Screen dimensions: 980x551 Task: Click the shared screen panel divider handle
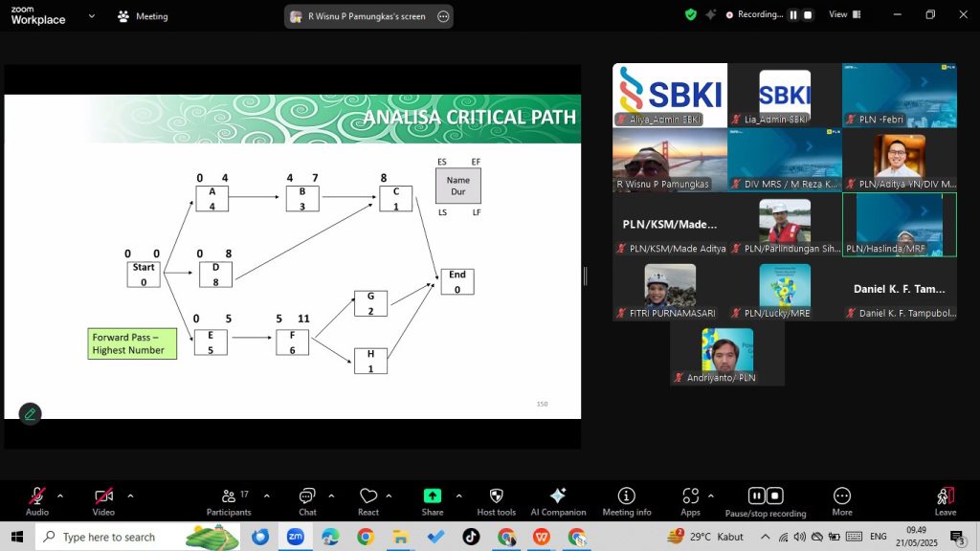coord(585,276)
